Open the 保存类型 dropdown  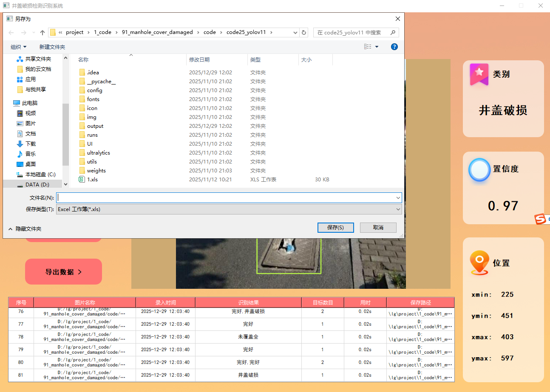coord(229,209)
